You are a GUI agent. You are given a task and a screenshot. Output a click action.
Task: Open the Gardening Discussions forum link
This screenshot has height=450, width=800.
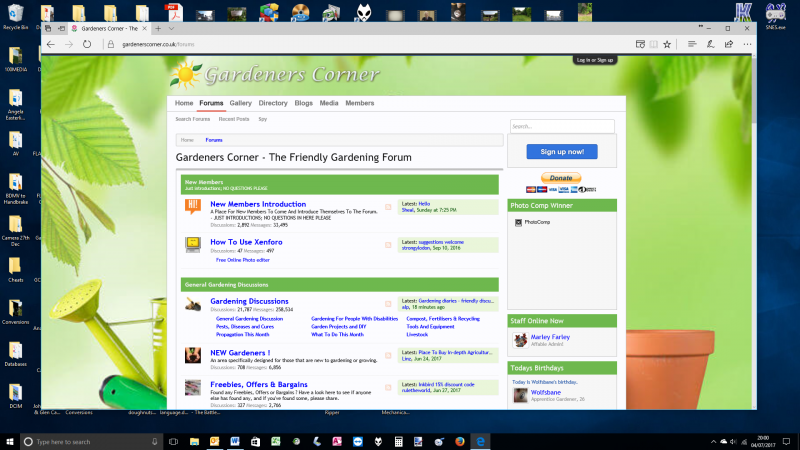tap(249, 301)
